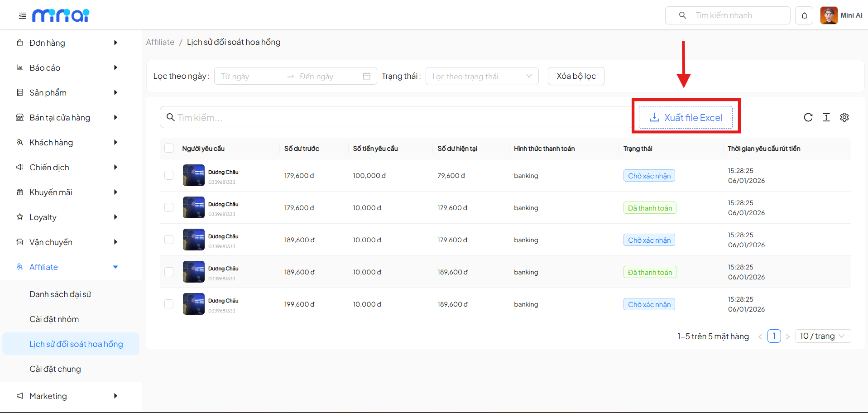Viewport: 868px width, 413px height.
Task: Collapse sidebar with the hamburger menu icon
Action: (22, 16)
